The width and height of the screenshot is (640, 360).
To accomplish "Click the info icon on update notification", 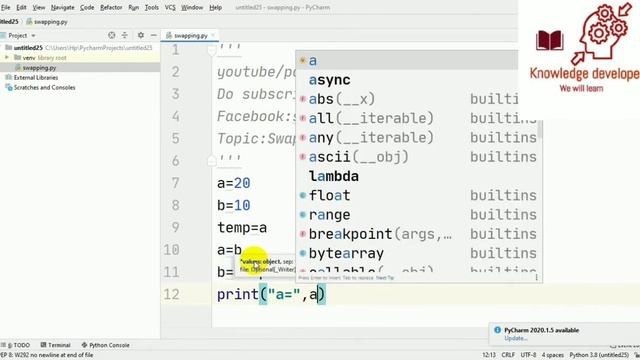I will click(497, 330).
